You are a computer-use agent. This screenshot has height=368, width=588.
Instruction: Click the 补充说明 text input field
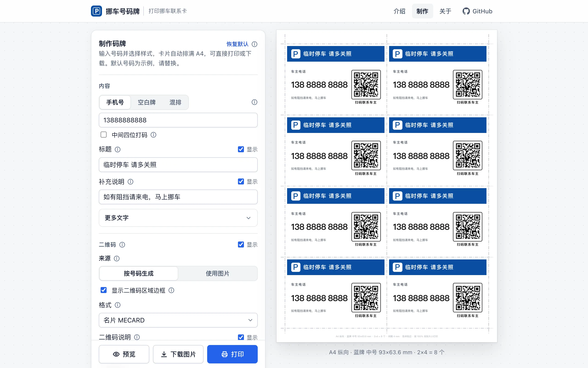tap(178, 197)
